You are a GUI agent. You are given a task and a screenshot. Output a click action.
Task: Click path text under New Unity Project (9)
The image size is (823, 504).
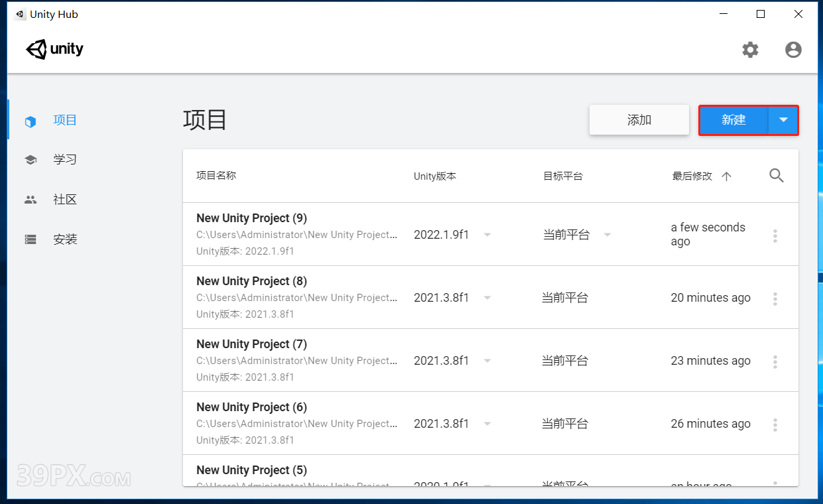pos(297,235)
